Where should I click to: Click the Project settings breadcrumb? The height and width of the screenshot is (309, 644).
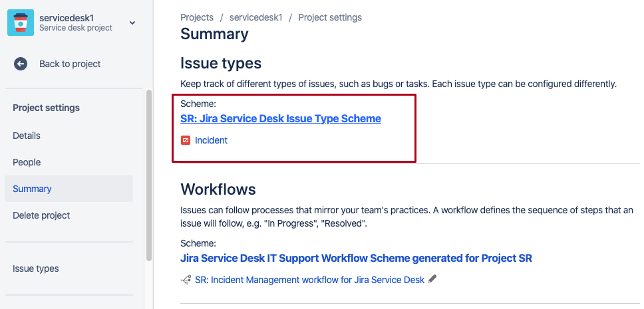330,18
